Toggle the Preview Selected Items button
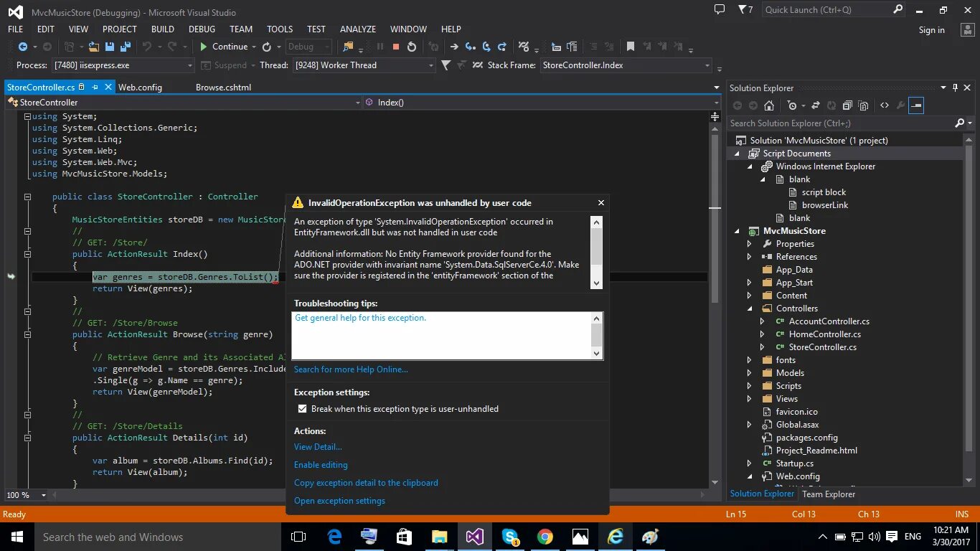 [x=915, y=105]
